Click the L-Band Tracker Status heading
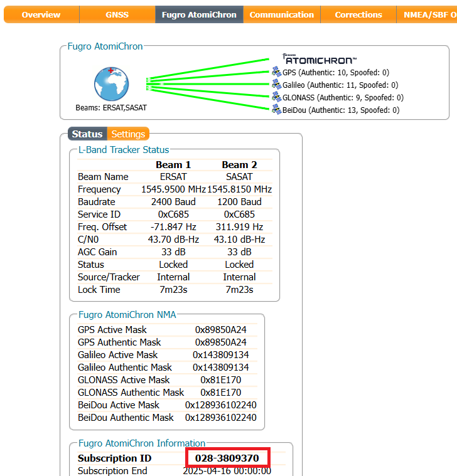457x476 pixels. tap(124, 150)
